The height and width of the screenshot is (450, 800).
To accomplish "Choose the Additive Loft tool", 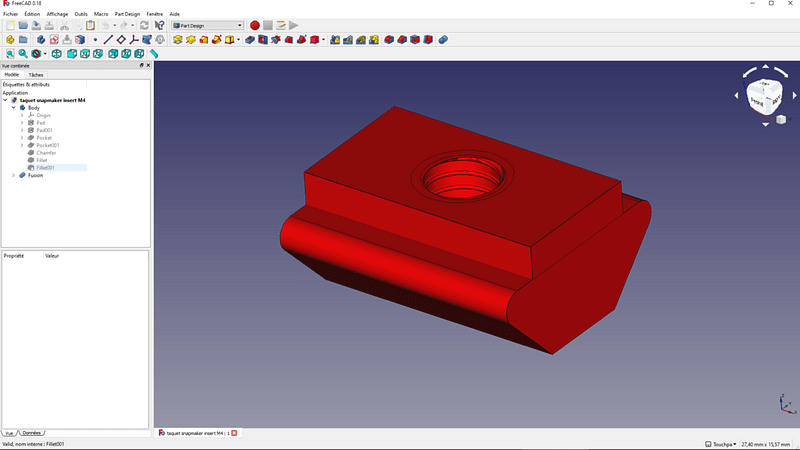I will point(204,40).
